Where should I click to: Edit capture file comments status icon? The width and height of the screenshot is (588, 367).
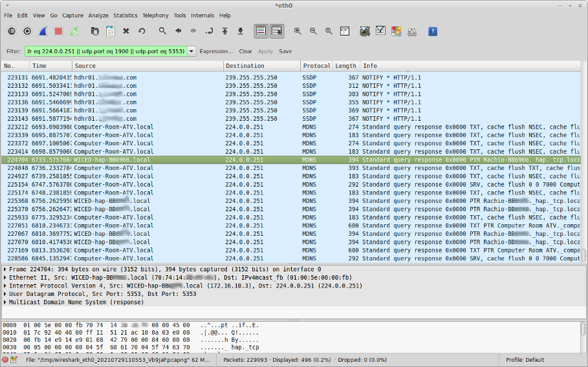click(x=14, y=360)
